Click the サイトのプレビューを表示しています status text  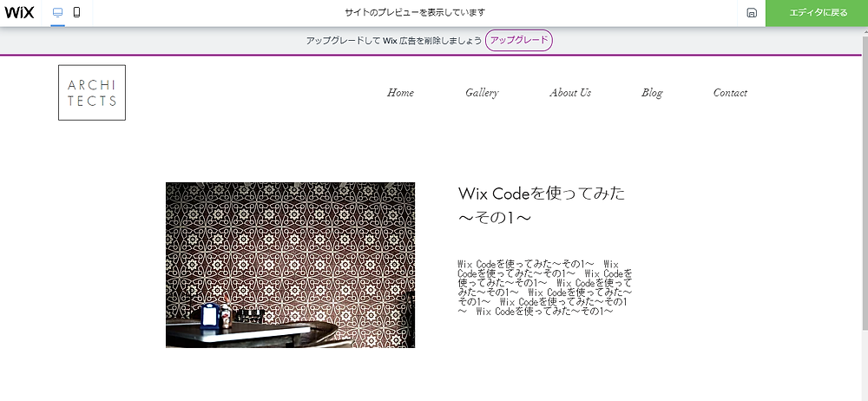(415, 13)
